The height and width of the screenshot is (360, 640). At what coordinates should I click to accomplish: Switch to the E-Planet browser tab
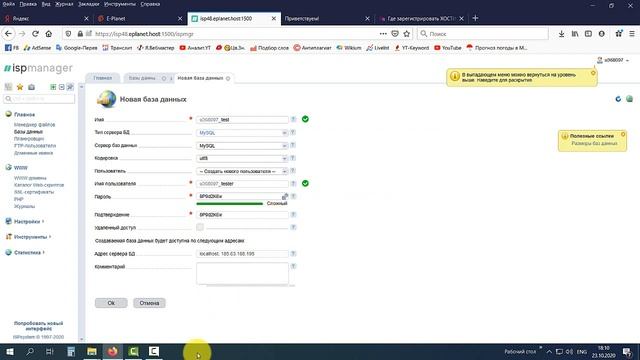point(139,18)
